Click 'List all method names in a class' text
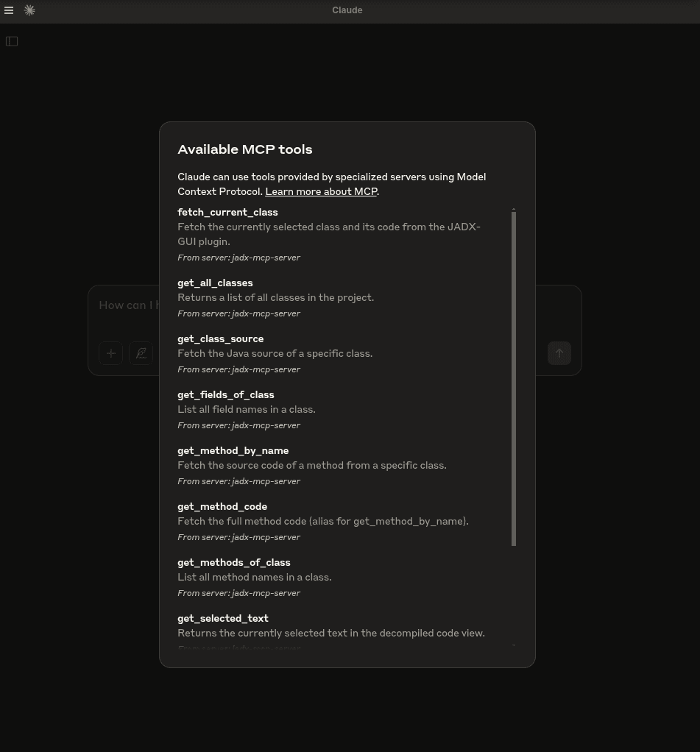The width and height of the screenshot is (700, 752). [x=254, y=578]
